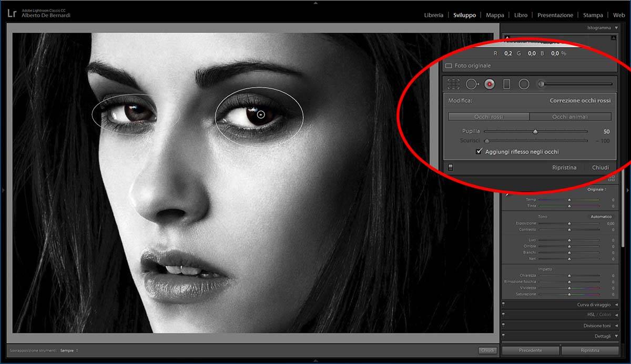Select the Graduated Filter tool icon
This screenshot has height=364, width=631.
pyautogui.click(x=507, y=84)
